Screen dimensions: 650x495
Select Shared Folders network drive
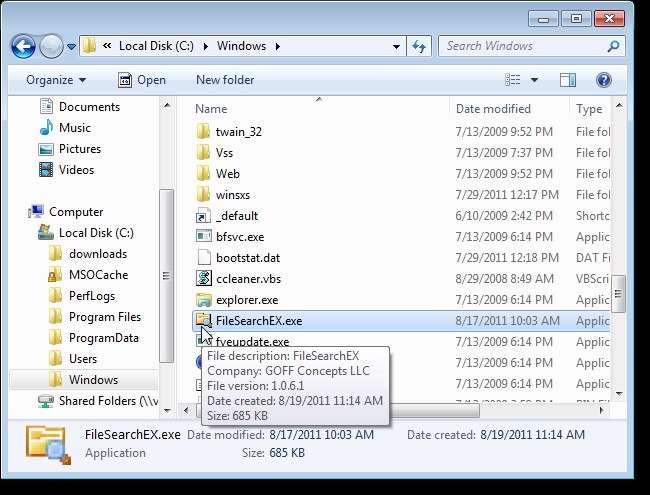coord(98,401)
